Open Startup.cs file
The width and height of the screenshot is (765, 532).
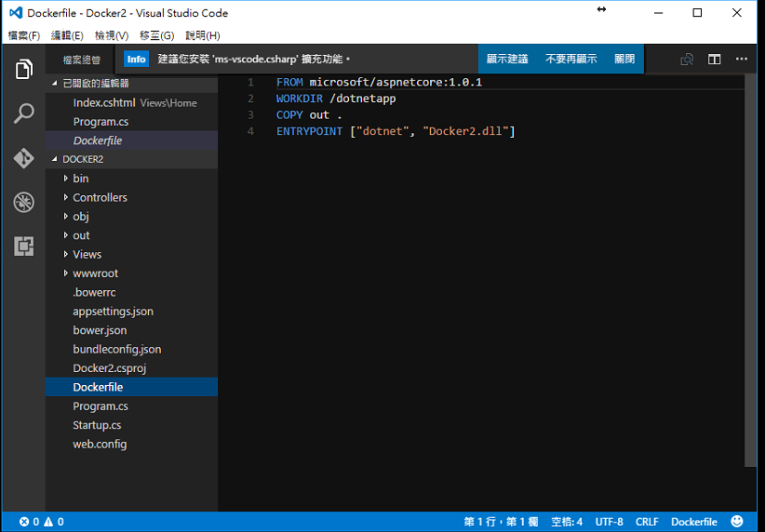(132, 425)
